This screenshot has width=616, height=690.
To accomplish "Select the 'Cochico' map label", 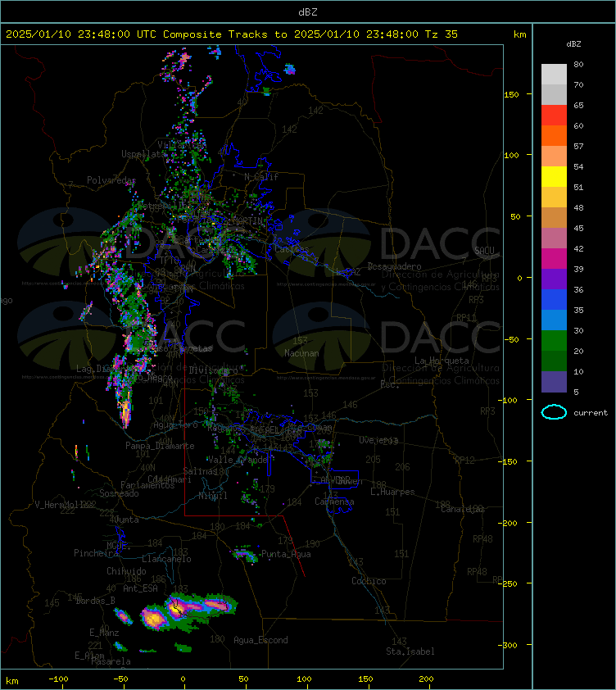I will [369, 581].
